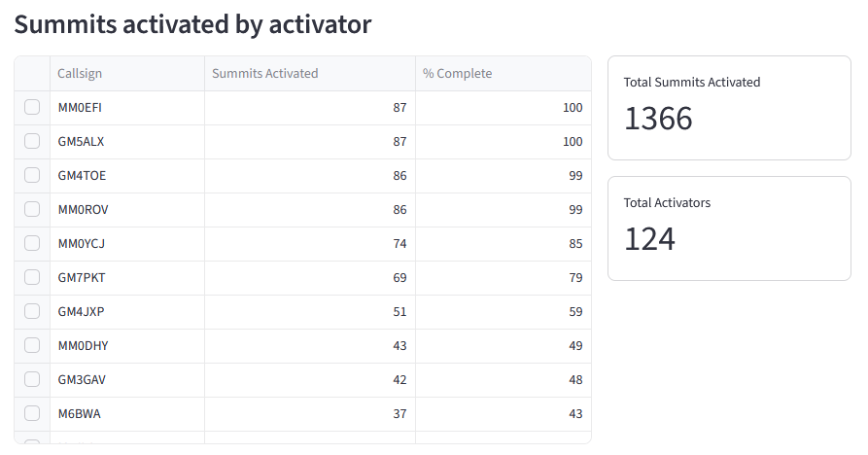Click the Total Summits Activated value 1366
Screen dimensions: 868x455
[x=658, y=119]
